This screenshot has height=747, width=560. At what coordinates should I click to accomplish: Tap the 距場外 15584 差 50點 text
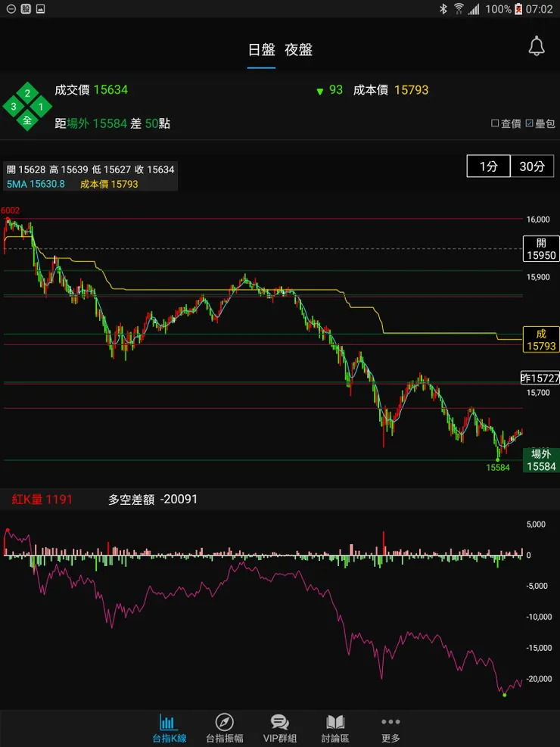coord(113,124)
